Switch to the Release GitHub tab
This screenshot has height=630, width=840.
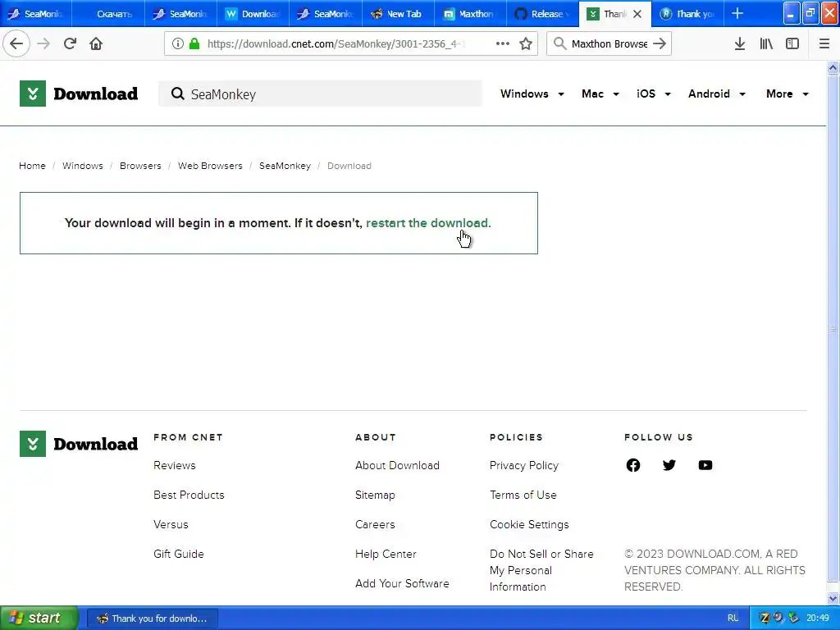[x=543, y=14]
